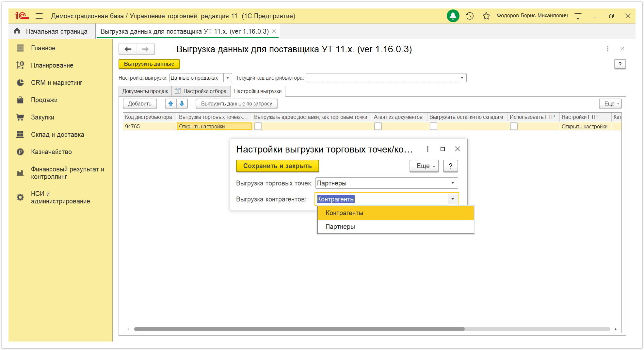Move row down arrow
Viewport: 644px width, 350px height.
coord(182,103)
